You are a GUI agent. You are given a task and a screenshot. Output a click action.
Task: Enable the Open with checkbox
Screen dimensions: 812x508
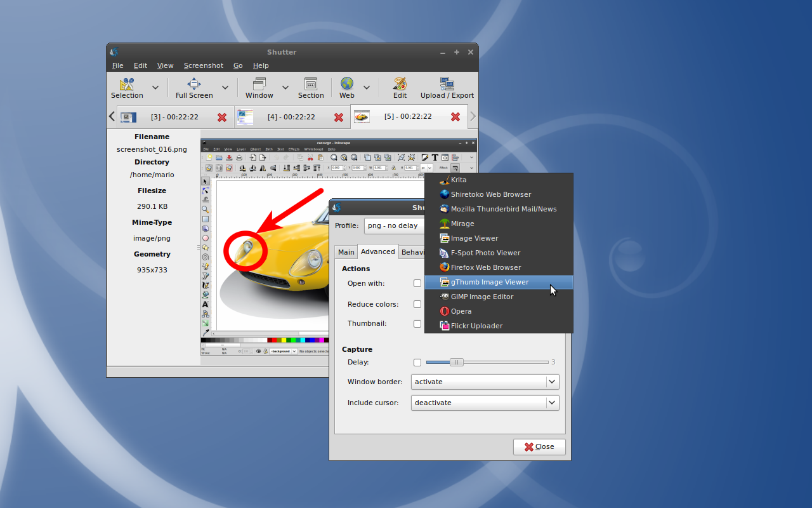pyautogui.click(x=417, y=283)
